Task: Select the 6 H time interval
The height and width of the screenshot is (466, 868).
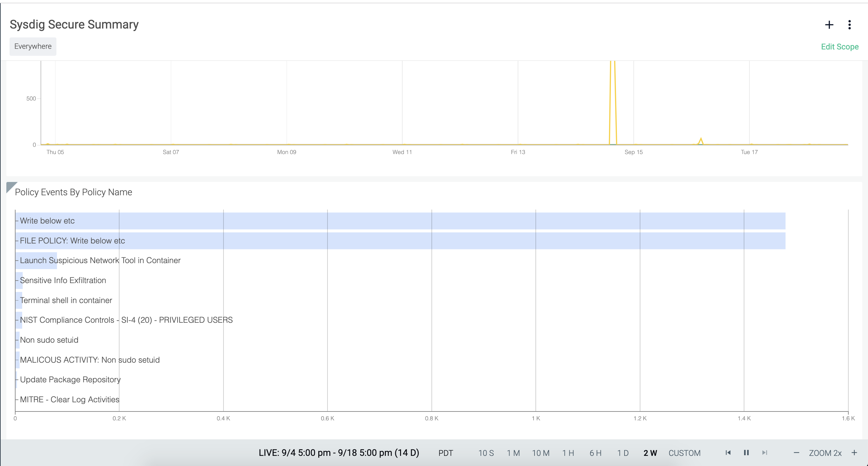Action: point(595,453)
